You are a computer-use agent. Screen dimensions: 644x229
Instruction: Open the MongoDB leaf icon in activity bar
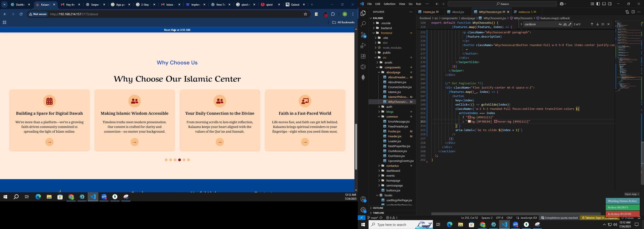click(x=363, y=78)
